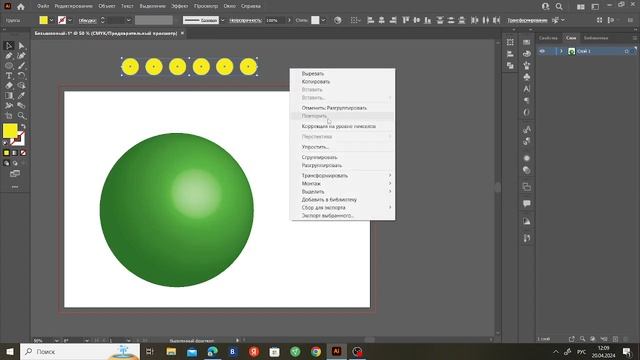Click the Обводка stroke label link
The width and height of the screenshot is (640, 360).
point(87,20)
